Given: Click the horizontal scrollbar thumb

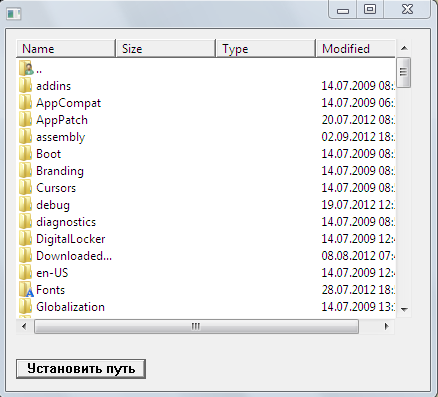Looking at the screenshot, I should pyautogui.click(x=196, y=326).
